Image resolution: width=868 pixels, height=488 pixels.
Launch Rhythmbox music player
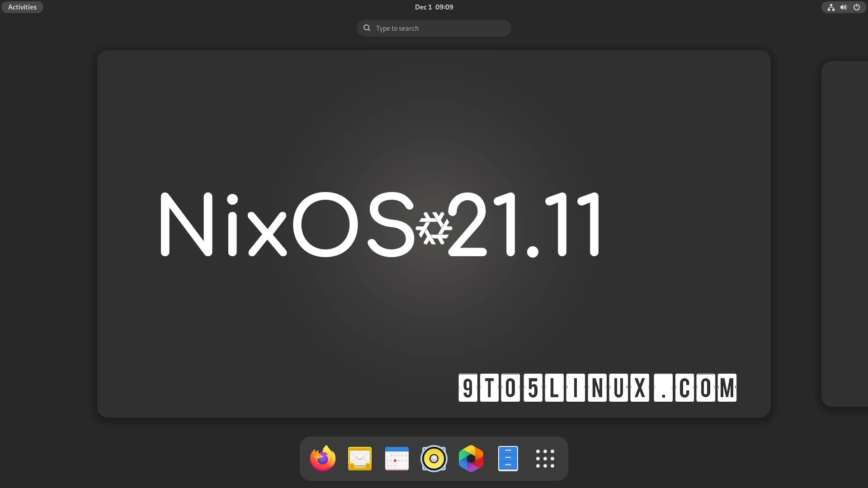click(434, 458)
